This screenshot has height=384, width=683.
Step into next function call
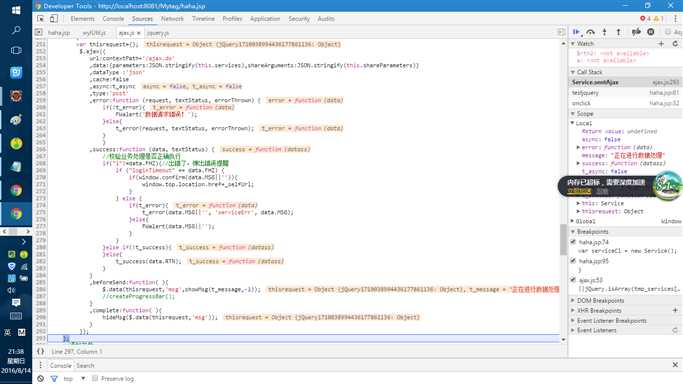(x=605, y=32)
